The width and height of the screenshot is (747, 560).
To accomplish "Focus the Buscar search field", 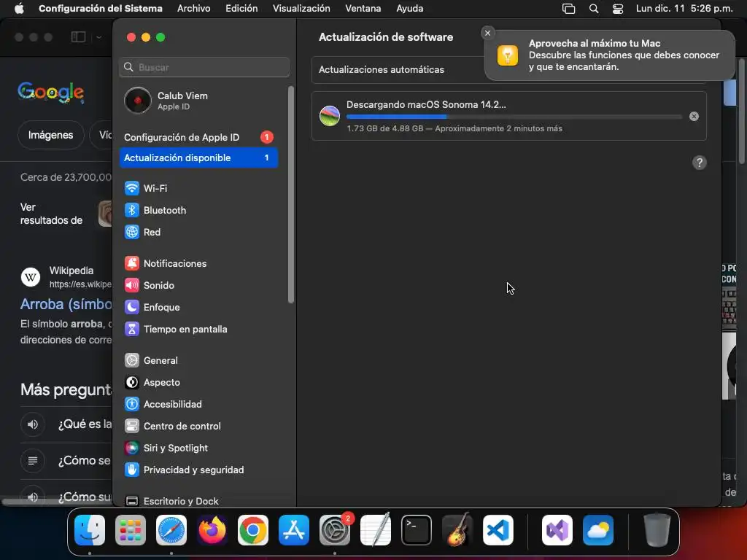I will (204, 67).
